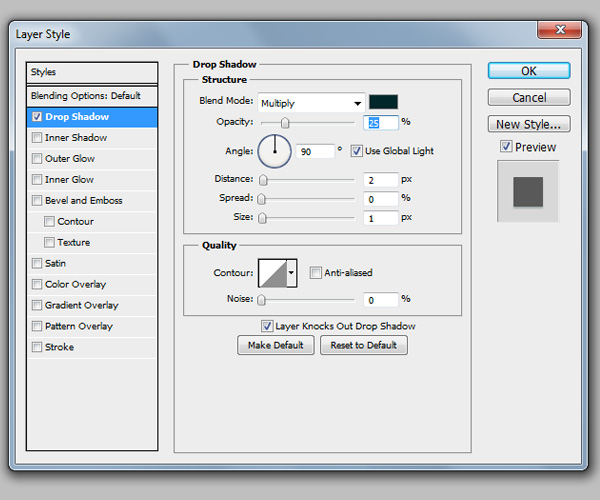Click the Spread percent input field
Screen dimensions: 600x500
(x=381, y=199)
